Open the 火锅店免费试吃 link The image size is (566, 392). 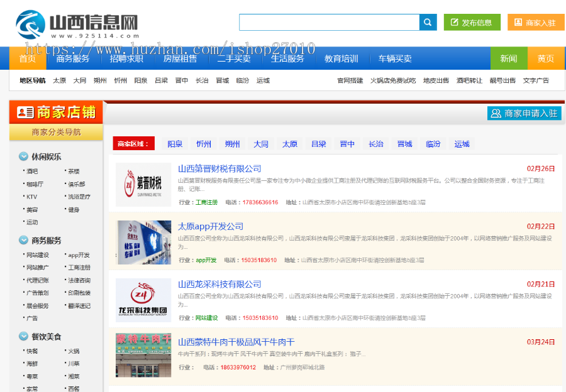(x=393, y=80)
